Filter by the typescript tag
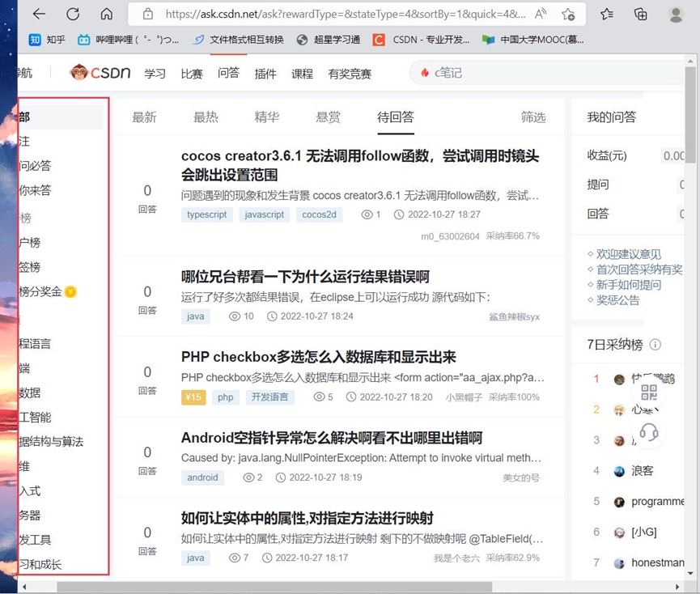The image size is (700, 594). 206,214
